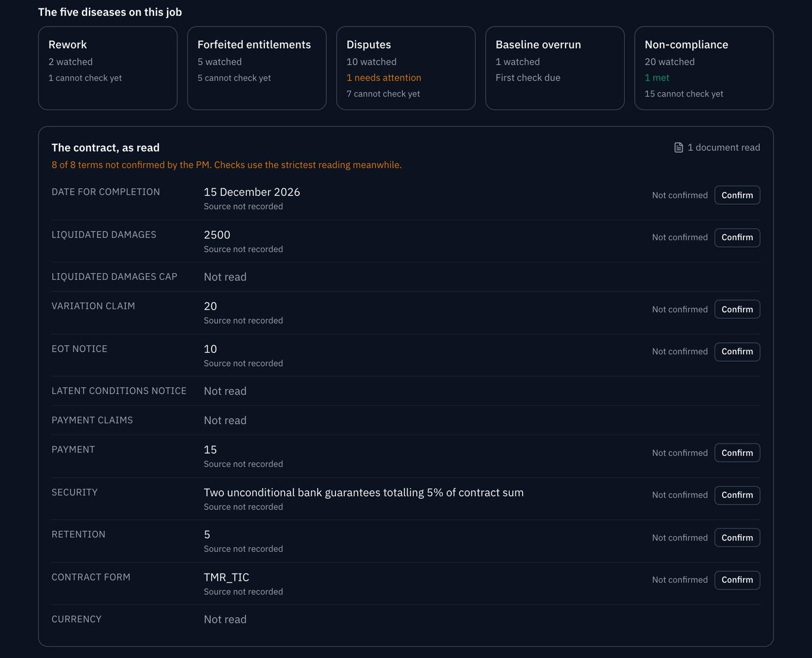The height and width of the screenshot is (658, 812).
Task: Click 'Not read' for Liquidated Damages Cap
Action: (225, 277)
